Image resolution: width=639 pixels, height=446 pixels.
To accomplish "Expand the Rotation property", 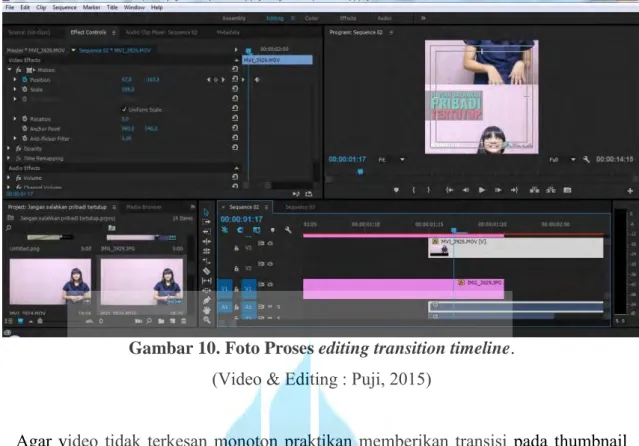I will click(15, 119).
